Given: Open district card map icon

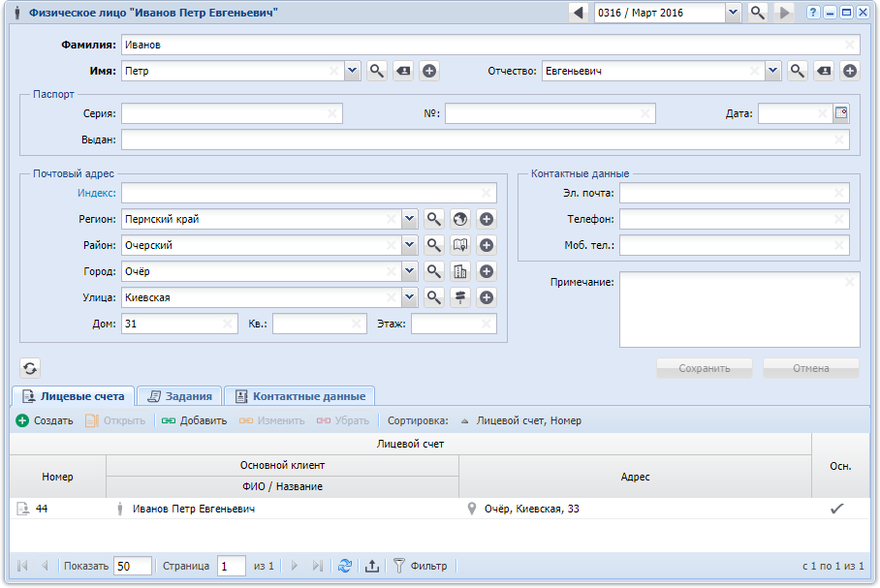Looking at the screenshot, I should (x=460, y=245).
